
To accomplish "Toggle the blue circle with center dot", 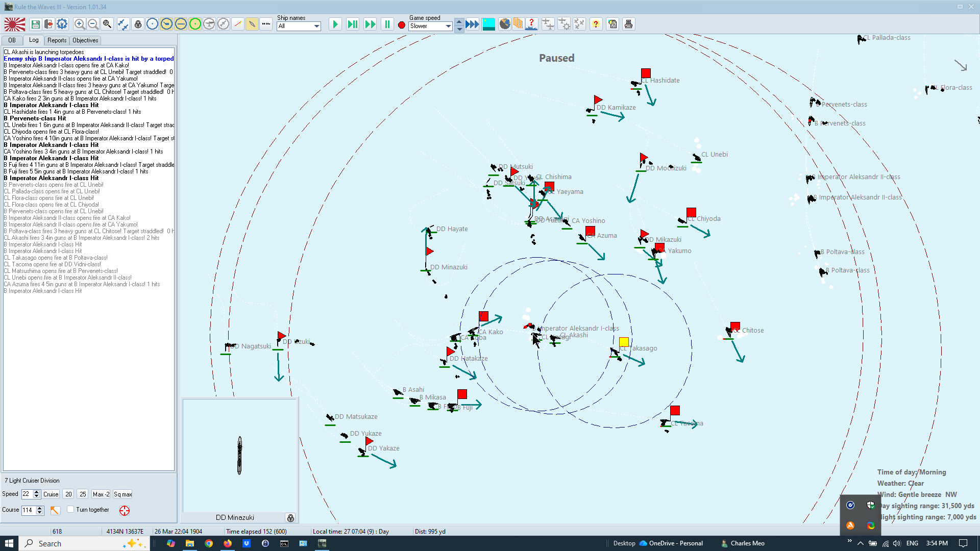I will tap(152, 24).
